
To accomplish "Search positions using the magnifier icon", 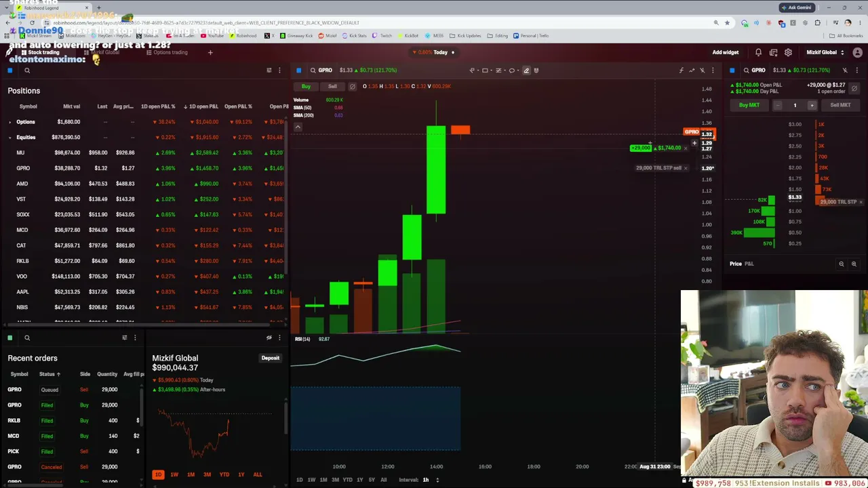I will click(27, 70).
